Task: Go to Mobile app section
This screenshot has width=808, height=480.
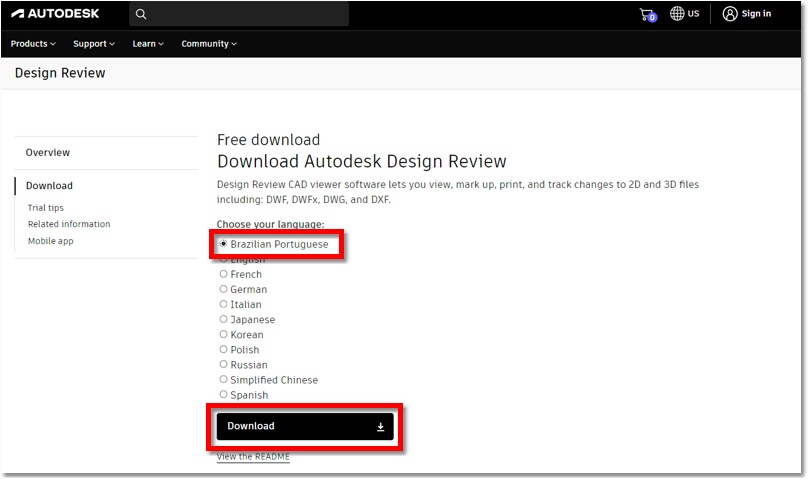Action: pyautogui.click(x=50, y=241)
